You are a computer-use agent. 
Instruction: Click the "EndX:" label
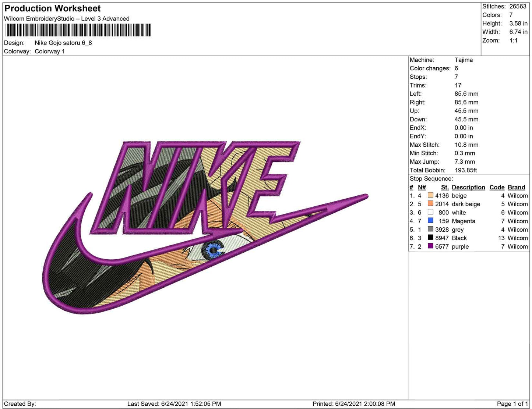pyautogui.click(x=418, y=128)
